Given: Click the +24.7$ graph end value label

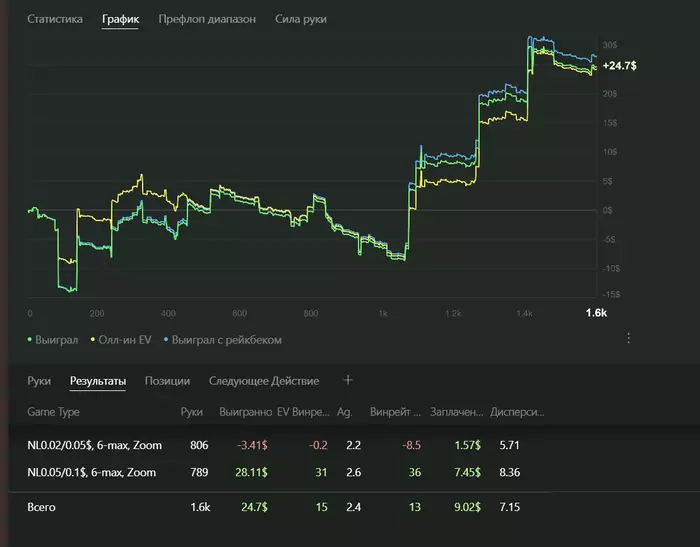Looking at the screenshot, I should coord(619,66).
